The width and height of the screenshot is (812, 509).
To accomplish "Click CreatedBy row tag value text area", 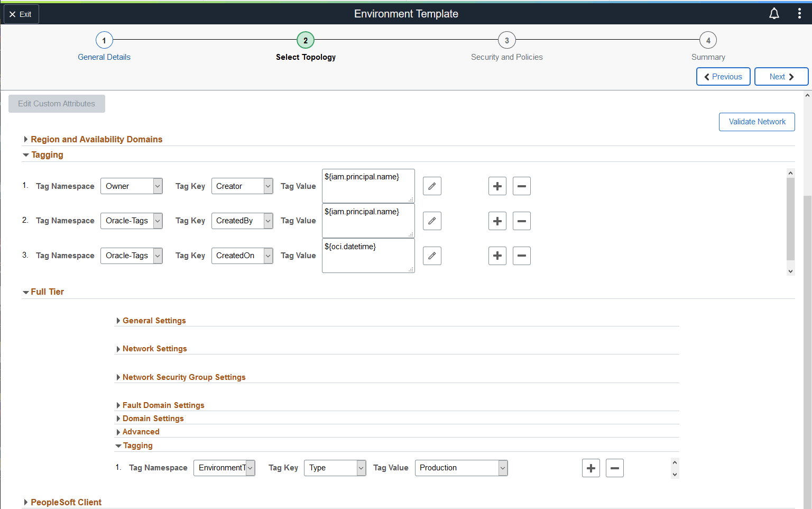I will point(368,221).
